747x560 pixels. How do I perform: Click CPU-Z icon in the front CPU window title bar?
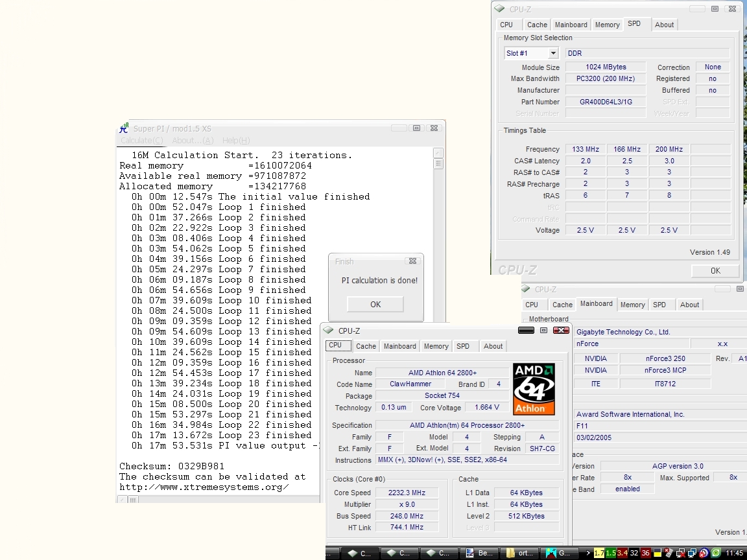click(328, 331)
